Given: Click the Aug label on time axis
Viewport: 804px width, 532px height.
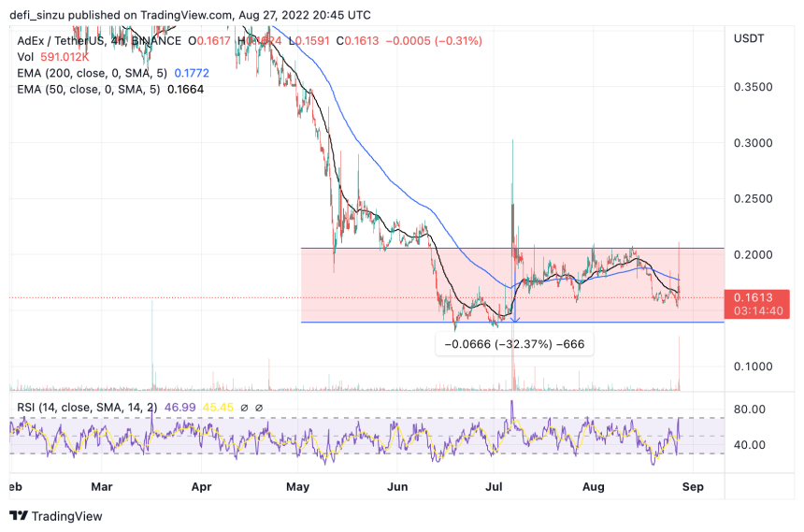Looking at the screenshot, I should click(595, 486).
